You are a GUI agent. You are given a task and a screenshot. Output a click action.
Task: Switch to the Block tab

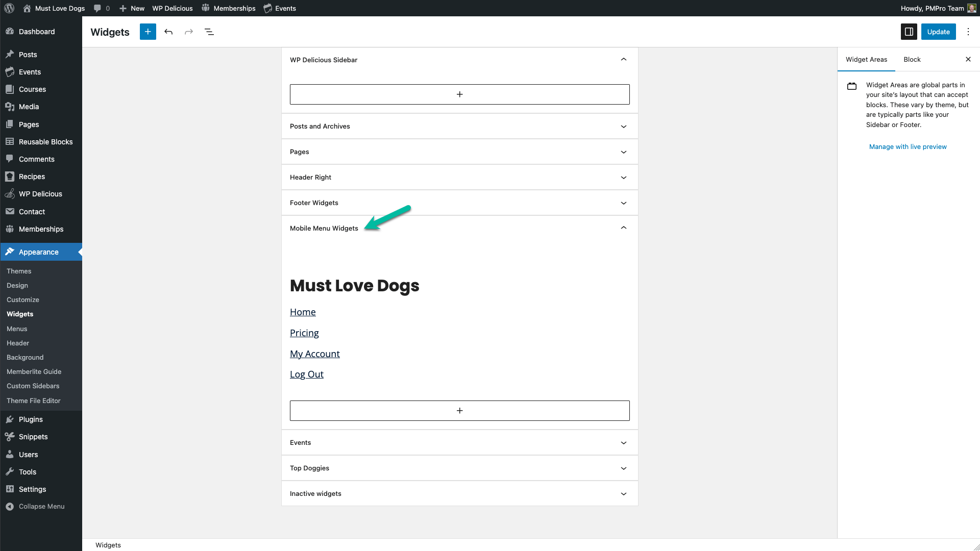tap(912, 59)
